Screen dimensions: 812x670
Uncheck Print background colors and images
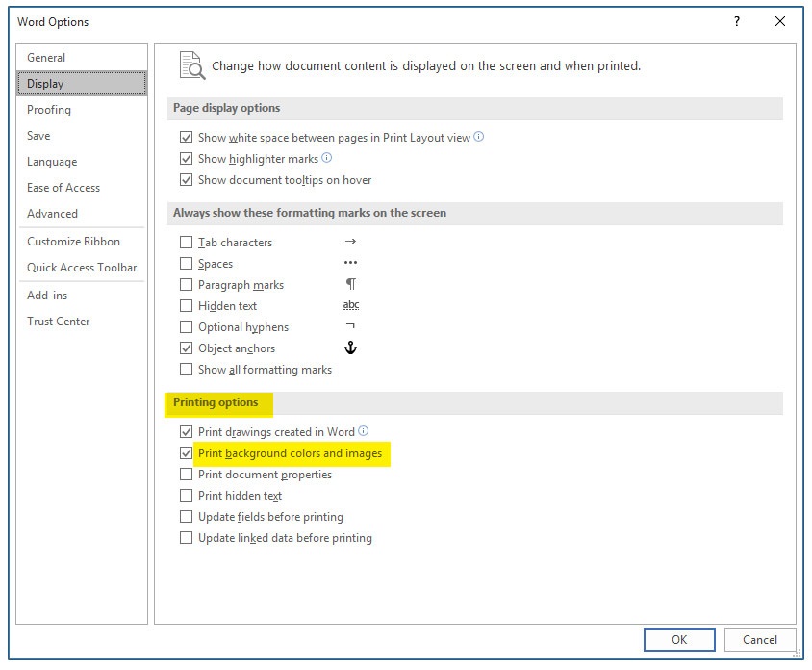187,453
